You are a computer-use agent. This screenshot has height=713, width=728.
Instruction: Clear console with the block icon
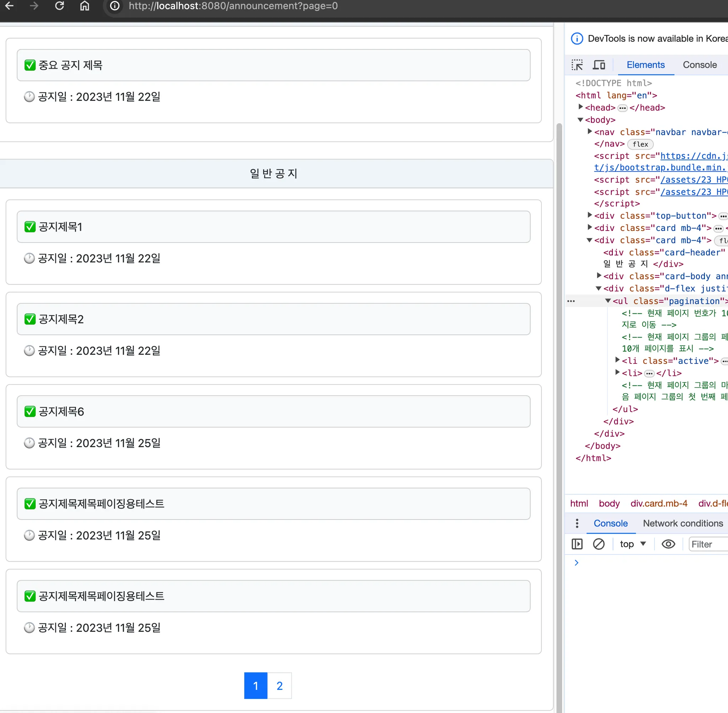(599, 544)
